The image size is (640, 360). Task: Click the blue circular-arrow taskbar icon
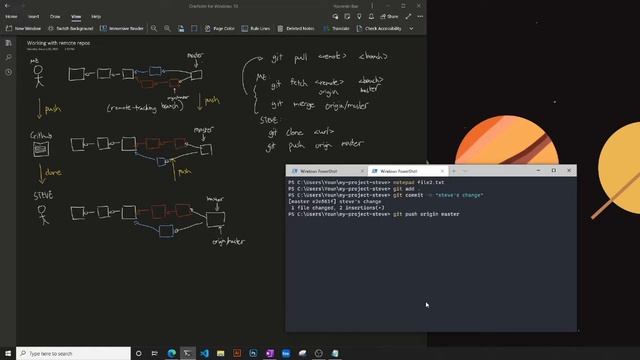[253, 353]
